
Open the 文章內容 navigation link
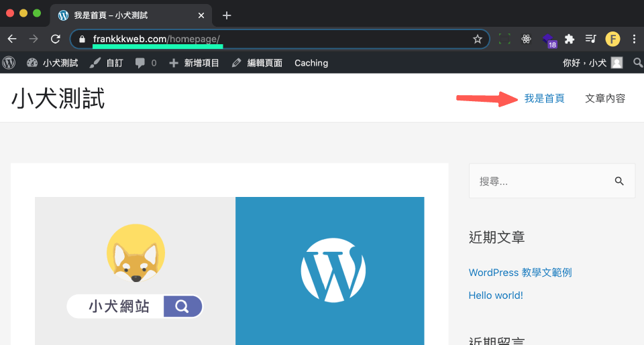tap(605, 98)
